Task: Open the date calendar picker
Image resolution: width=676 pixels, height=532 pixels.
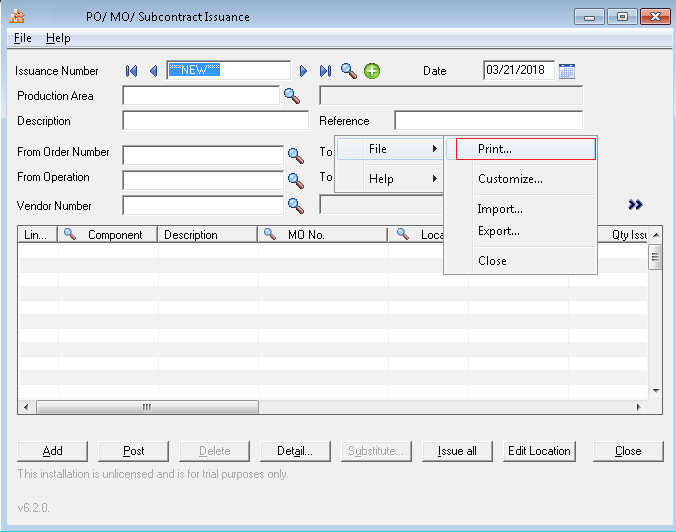Action: pos(567,71)
